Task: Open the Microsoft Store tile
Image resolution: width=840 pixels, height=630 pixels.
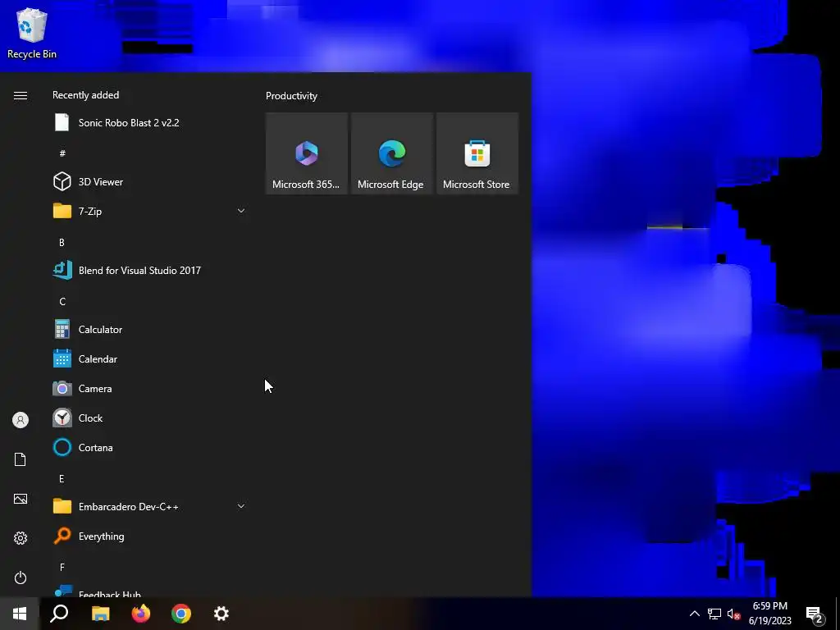Action: tap(477, 153)
